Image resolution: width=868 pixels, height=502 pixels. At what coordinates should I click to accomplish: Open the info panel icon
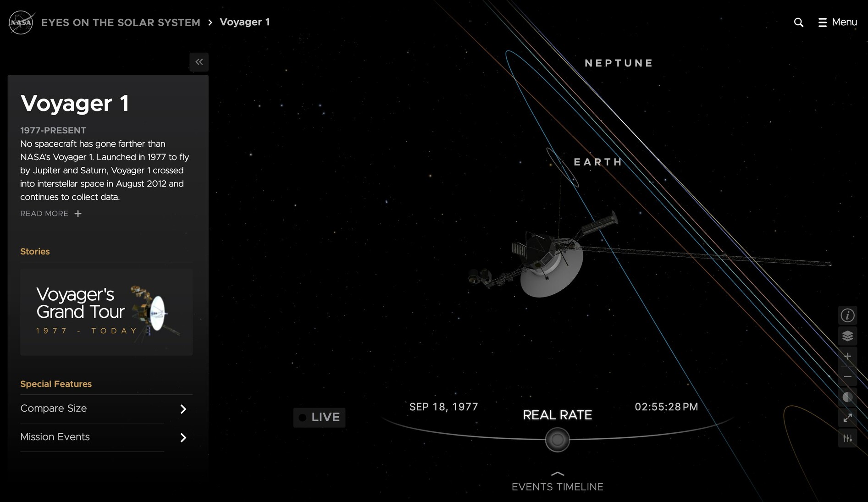point(847,315)
